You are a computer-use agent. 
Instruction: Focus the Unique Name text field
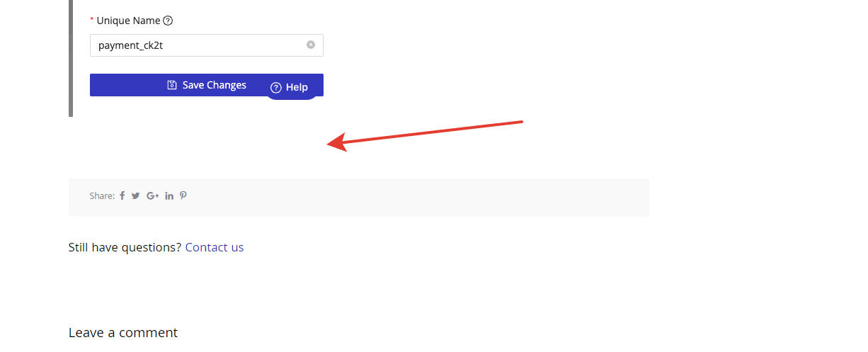207,45
